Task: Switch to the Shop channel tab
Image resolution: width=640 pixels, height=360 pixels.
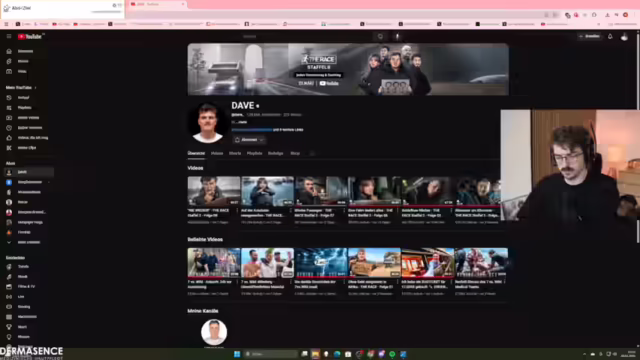Action: [295, 153]
